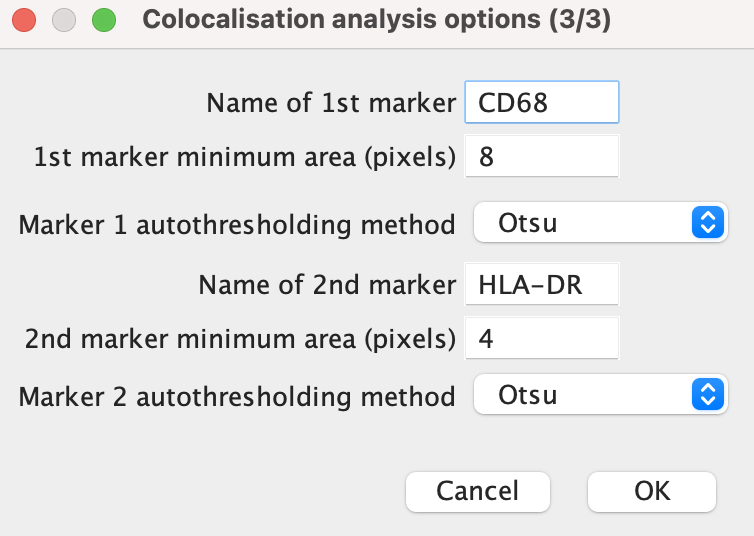Click the "Marker 2 autothresholding method" label

coord(237,397)
